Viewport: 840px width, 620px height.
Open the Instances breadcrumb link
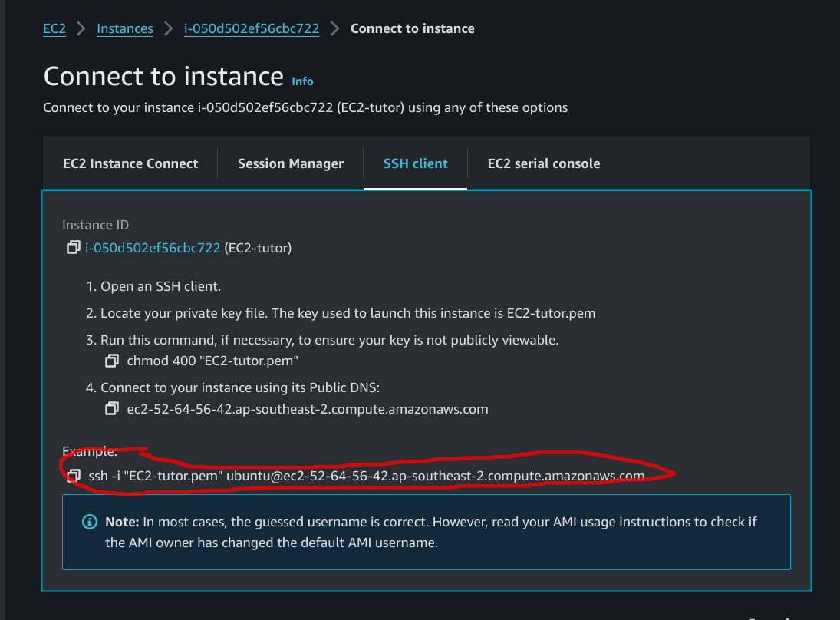pyautogui.click(x=125, y=29)
